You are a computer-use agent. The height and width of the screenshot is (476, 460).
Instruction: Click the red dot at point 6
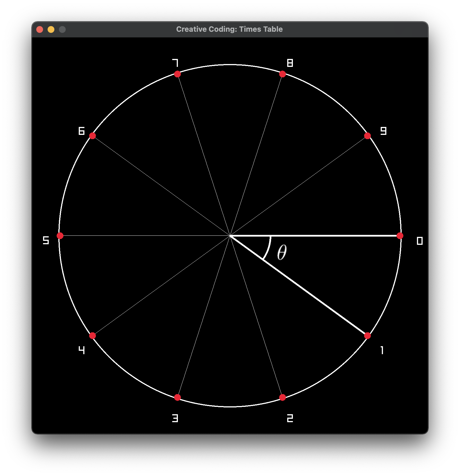pyautogui.click(x=93, y=136)
